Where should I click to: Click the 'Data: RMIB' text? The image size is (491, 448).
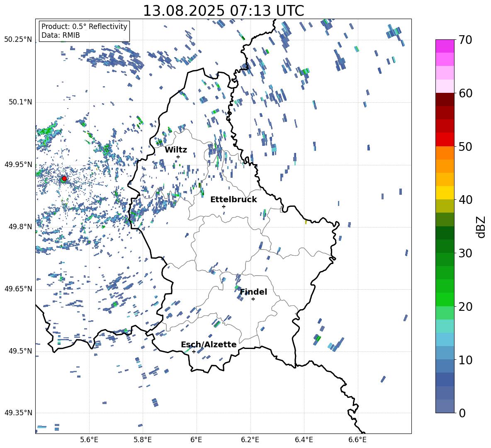coord(61,35)
